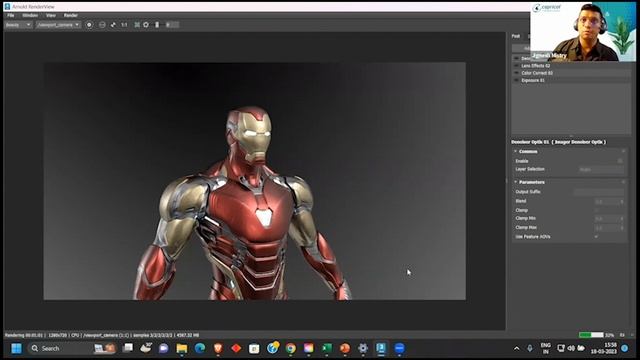Screen dimensions: 640x360
Task: Open the Settings gear in taskbar
Action: (363, 348)
